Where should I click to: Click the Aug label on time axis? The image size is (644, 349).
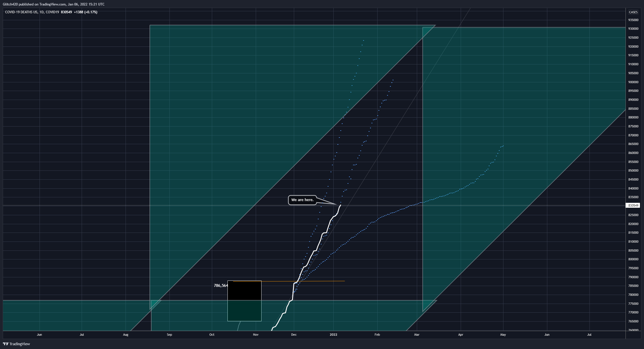pyautogui.click(x=126, y=335)
